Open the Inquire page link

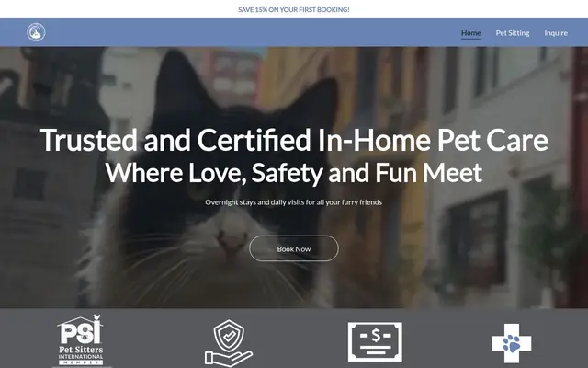coord(556,33)
